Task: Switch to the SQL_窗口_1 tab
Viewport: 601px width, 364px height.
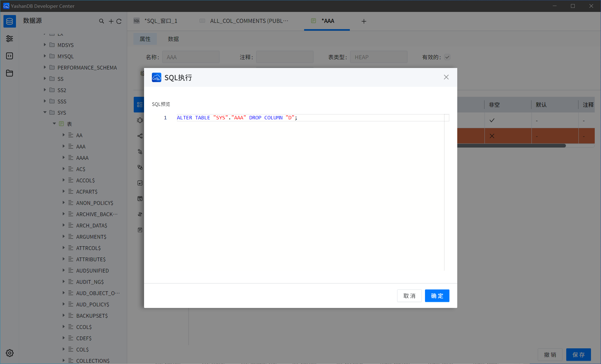Action: coord(161,21)
